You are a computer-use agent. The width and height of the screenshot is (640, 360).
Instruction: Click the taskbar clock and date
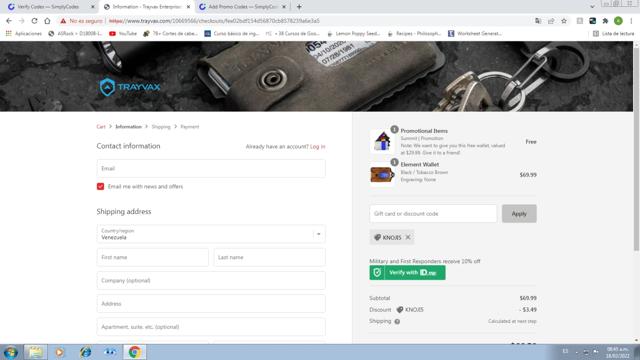[x=618, y=352]
